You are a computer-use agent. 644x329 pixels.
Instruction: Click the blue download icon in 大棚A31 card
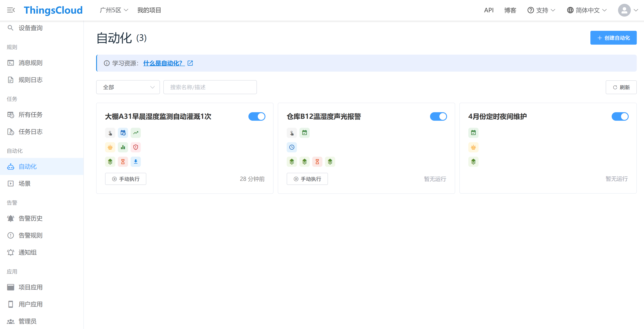click(x=135, y=162)
